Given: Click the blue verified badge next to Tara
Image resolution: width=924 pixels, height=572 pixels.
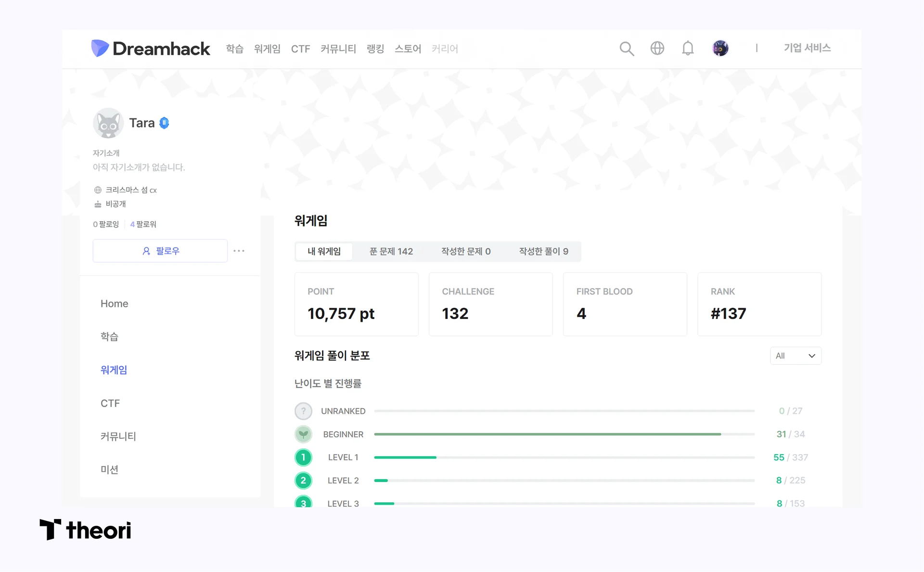Looking at the screenshot, I should [164, 123].
